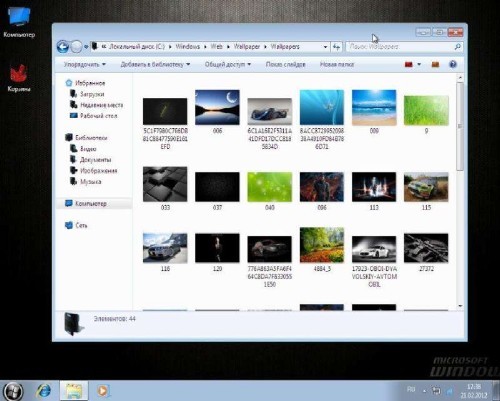Click the refresh button beside the address bar
The image size is (500, 401).
click(336, 47)
